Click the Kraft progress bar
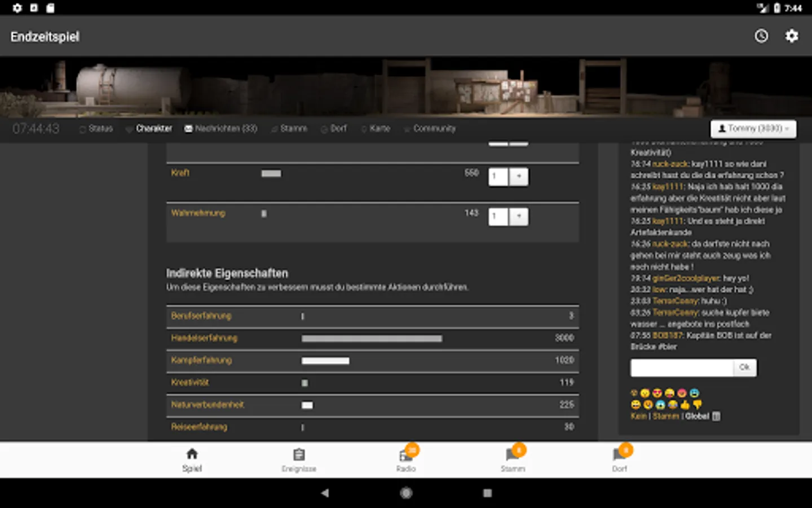The height and width of the screenshot is (508, 812). (x=271, y=173)
